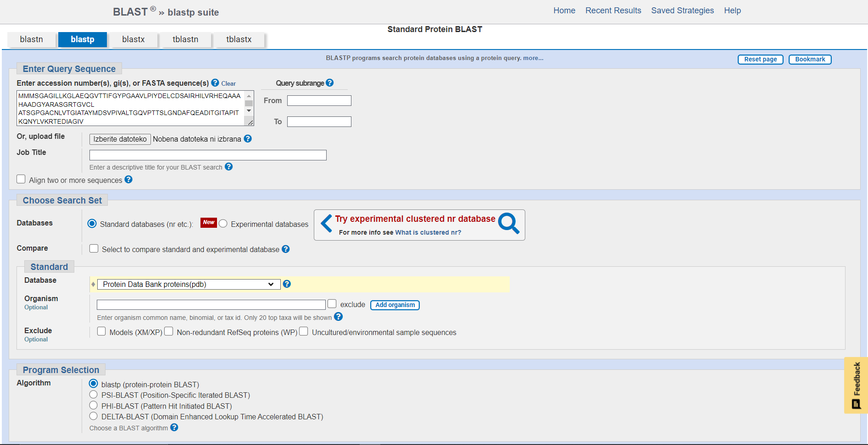
Task: Click the query textarea scrollbar thumb
Action: click(x=249, y=103)
